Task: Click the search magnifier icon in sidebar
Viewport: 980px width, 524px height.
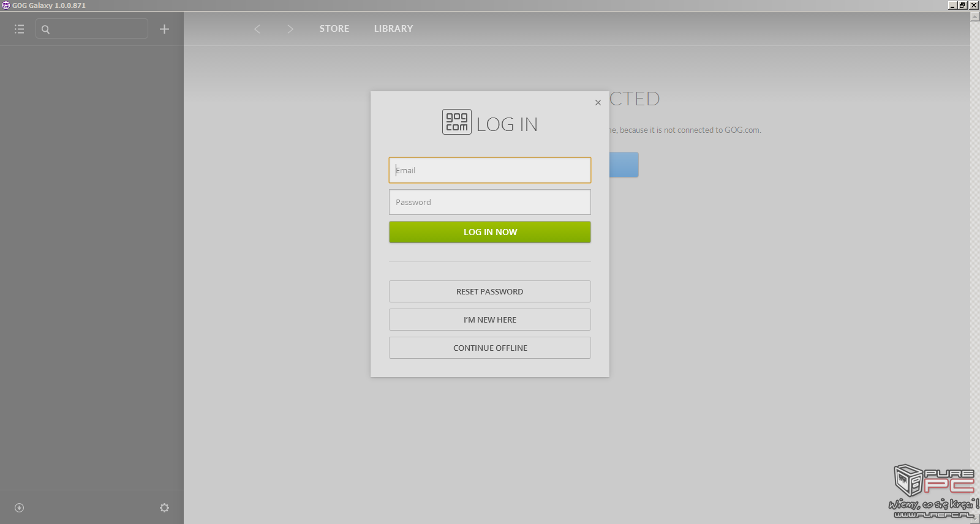Action: (x=45, y=29)
